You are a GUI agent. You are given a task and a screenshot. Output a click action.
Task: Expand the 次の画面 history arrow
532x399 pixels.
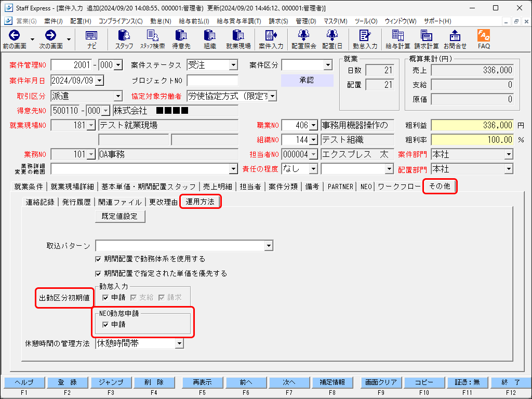coord(69,39)
